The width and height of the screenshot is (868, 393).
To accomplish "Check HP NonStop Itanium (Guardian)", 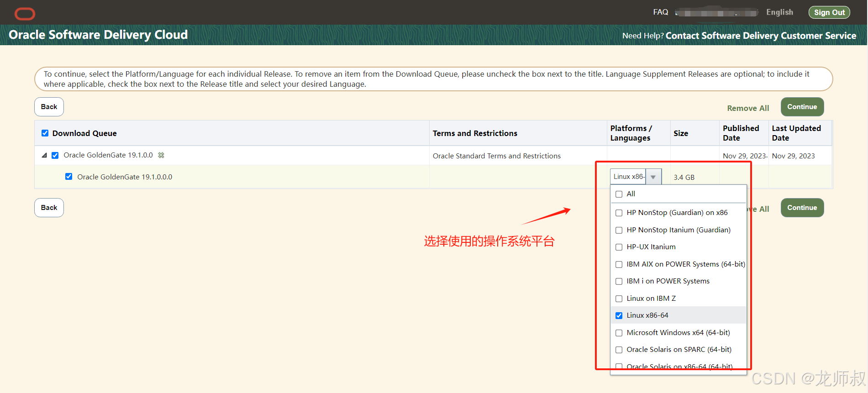I will click(619, 230).
